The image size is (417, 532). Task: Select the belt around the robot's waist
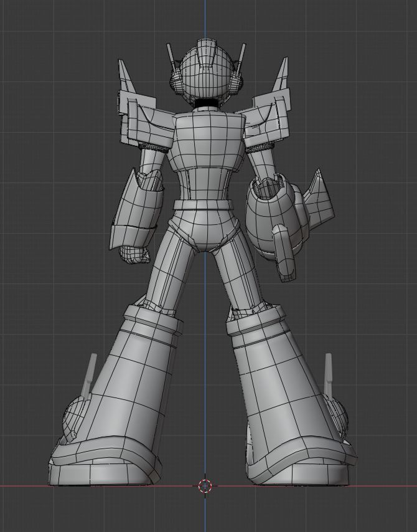(204, 204)
